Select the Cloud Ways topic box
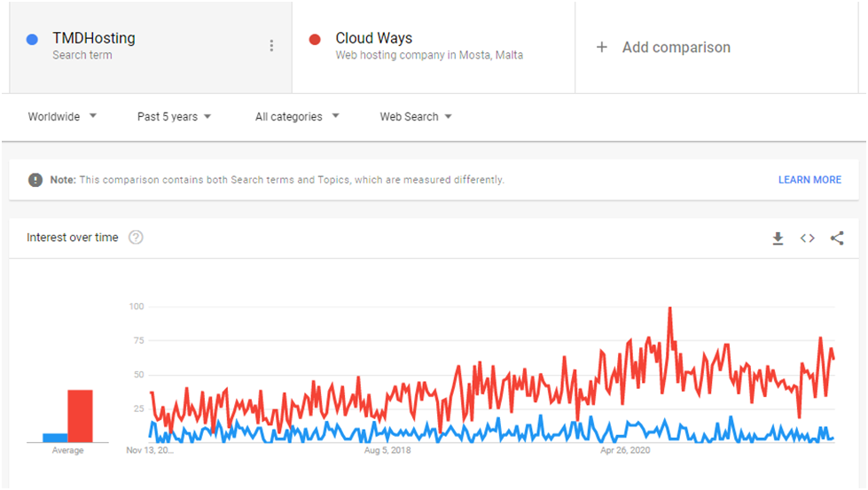868x490 pixels. (434, 47)
